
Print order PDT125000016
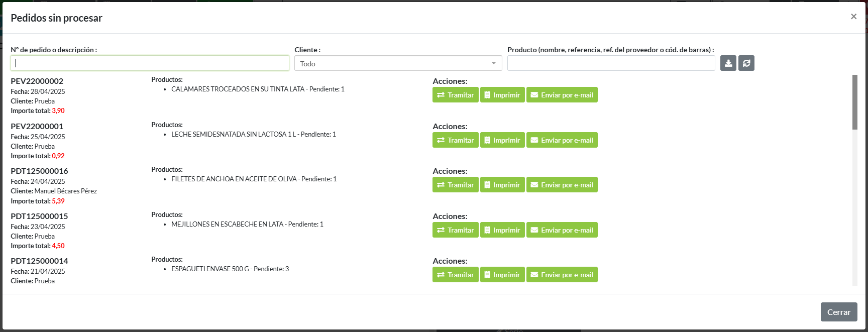pyautogui.click(x=502, y=185)
